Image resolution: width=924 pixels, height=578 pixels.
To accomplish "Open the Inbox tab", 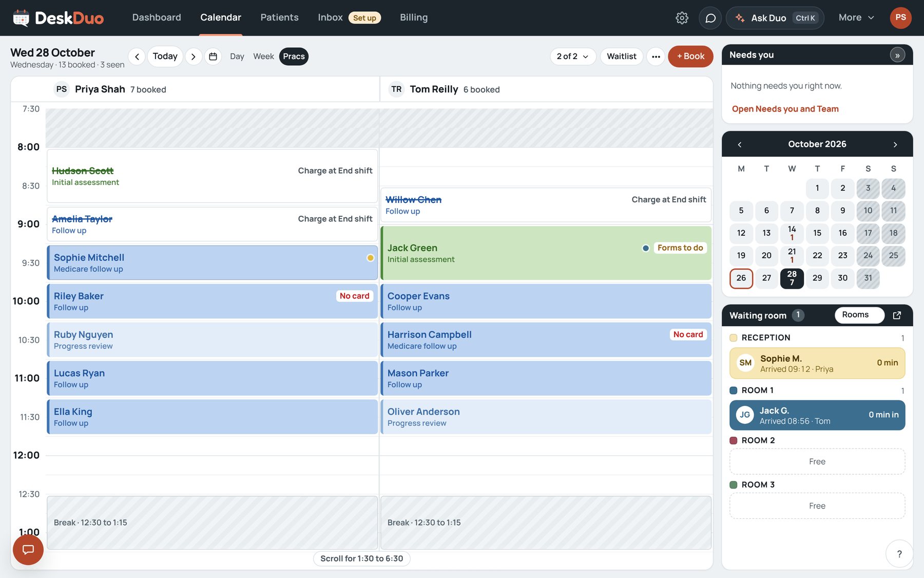I will tap(349, 17).
